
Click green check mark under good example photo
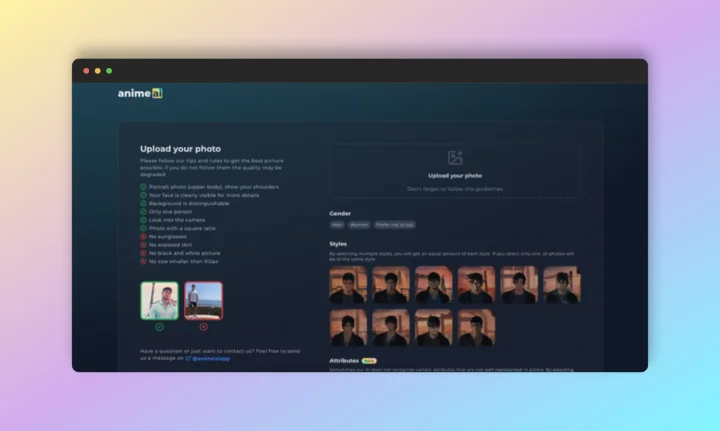(159, 327)
